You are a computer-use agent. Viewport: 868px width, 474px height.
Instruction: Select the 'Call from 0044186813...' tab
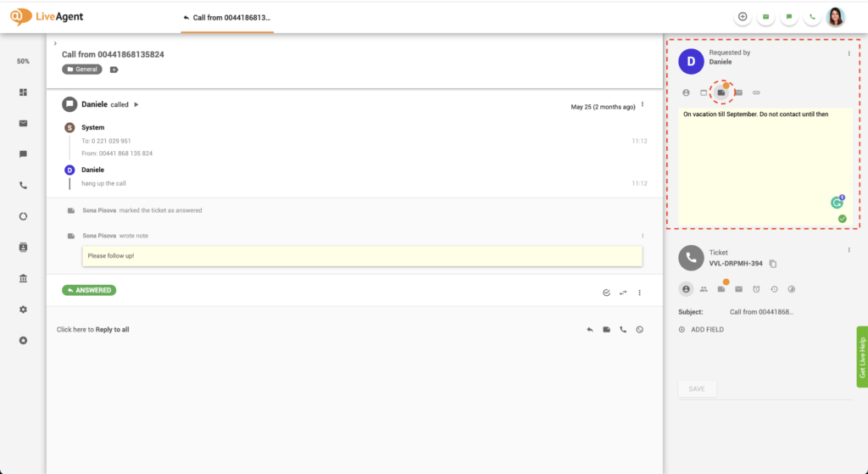click(x=227, y=17)
